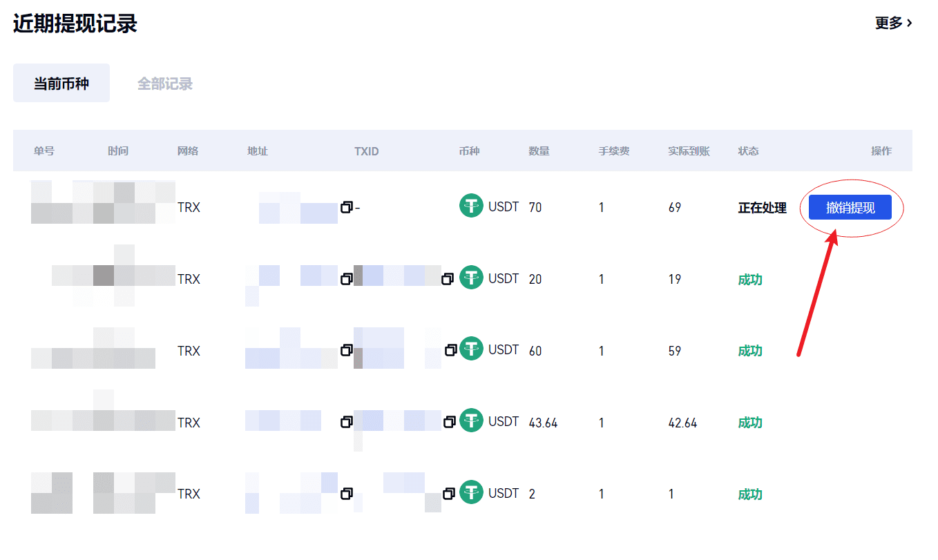This screenshot has height=560, width=938.
Task: Click the 币种 column header
Action: [x=469, y=151]
